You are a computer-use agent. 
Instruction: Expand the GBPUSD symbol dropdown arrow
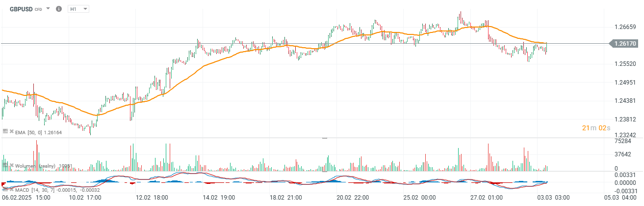[48, 9]
